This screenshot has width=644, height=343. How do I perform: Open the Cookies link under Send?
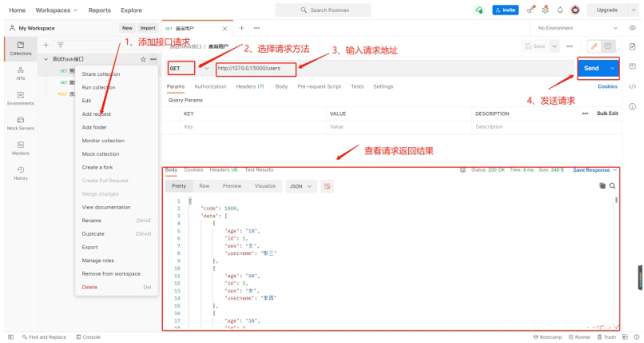click(x=607, y=86)
